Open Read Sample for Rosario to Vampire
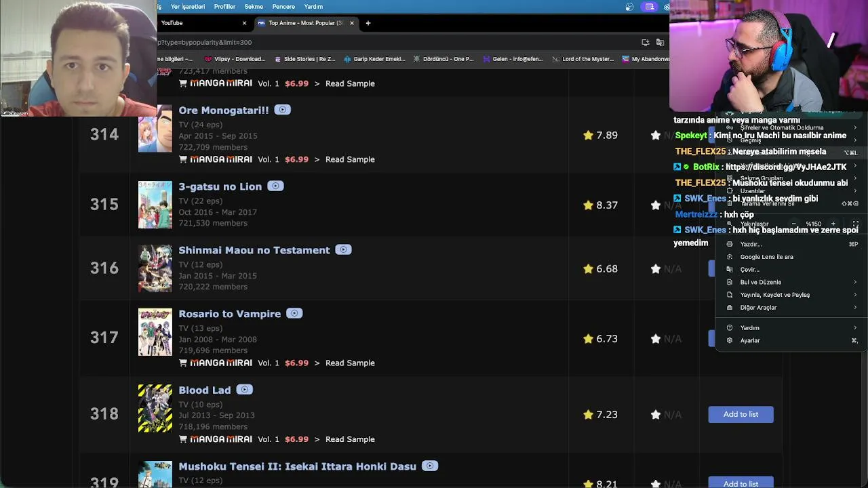 350,363
